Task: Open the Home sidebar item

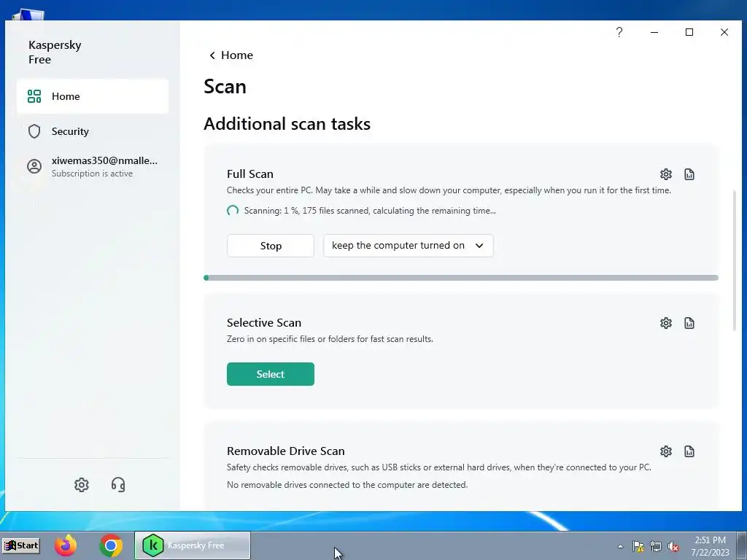Action: 93,96
